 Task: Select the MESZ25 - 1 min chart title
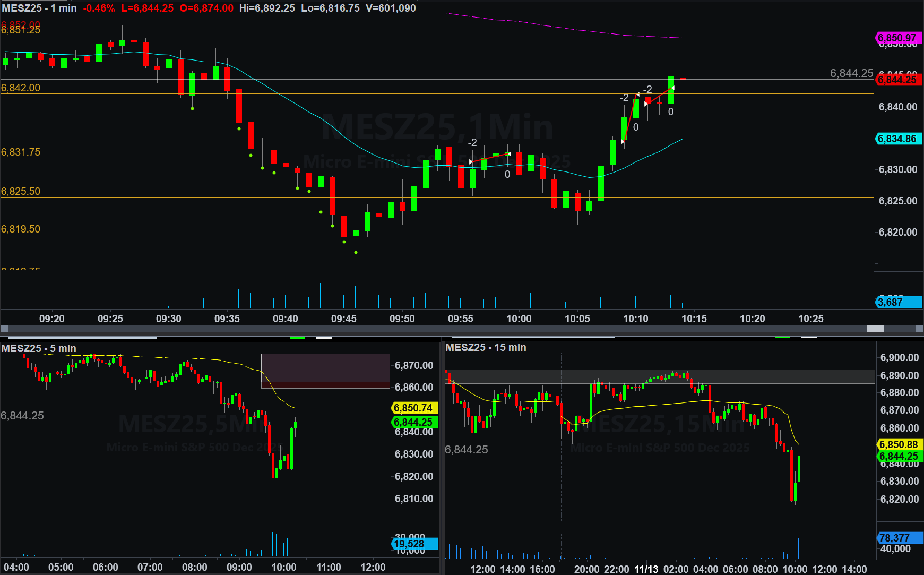39,8
